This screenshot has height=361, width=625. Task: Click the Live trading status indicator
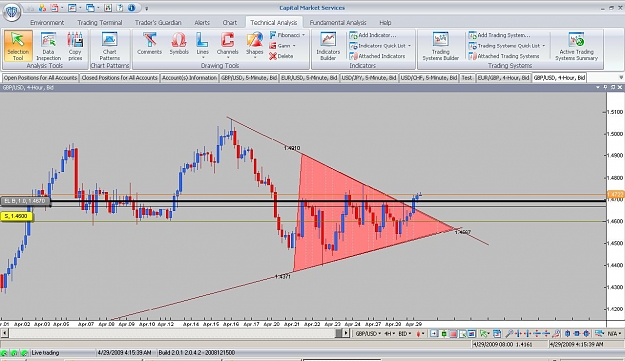(x=45, y=353)
